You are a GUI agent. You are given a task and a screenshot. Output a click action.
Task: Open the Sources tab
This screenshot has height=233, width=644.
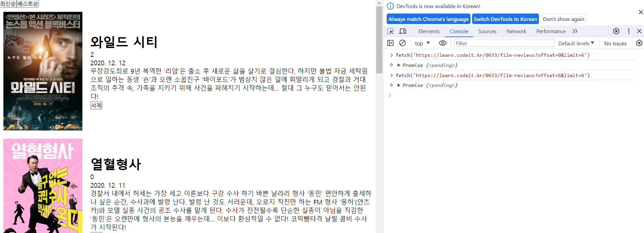[487, 31]
